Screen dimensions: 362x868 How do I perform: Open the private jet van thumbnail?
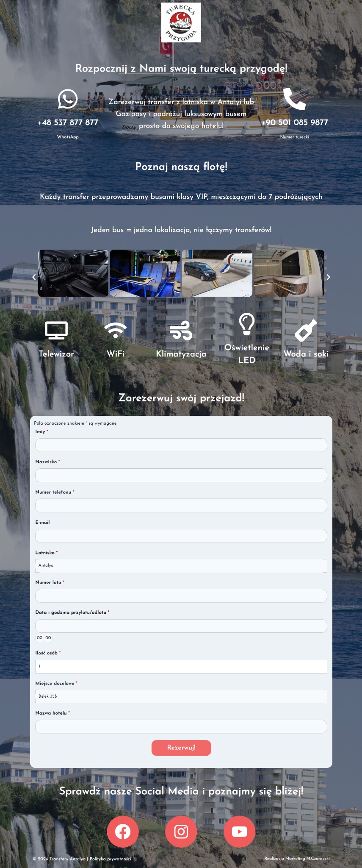pyautogui.click(x=217, y=273)
